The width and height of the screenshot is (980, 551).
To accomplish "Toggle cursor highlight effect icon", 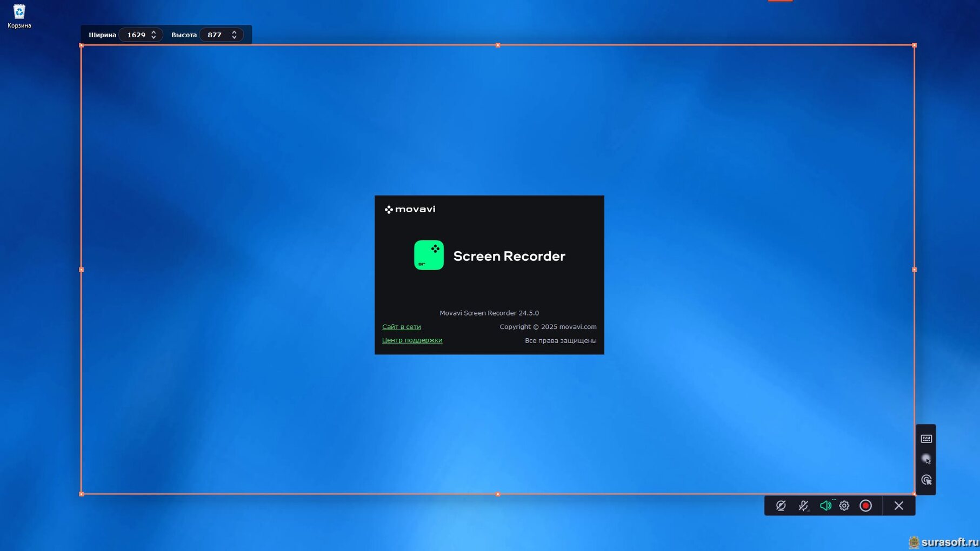I will pyautogui.click(x=926, y=459).
